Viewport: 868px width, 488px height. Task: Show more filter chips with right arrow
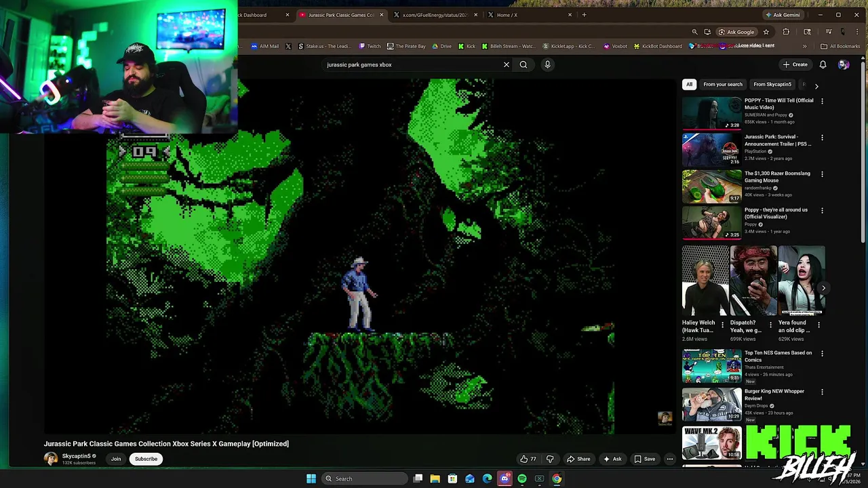pyautogui.click(x=816, y=86)
